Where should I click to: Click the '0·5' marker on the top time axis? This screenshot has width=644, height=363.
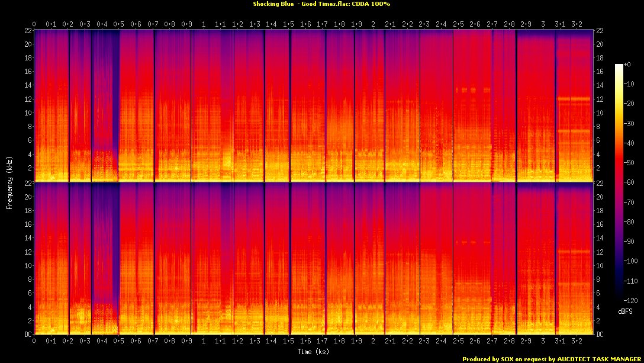[119, 24]
